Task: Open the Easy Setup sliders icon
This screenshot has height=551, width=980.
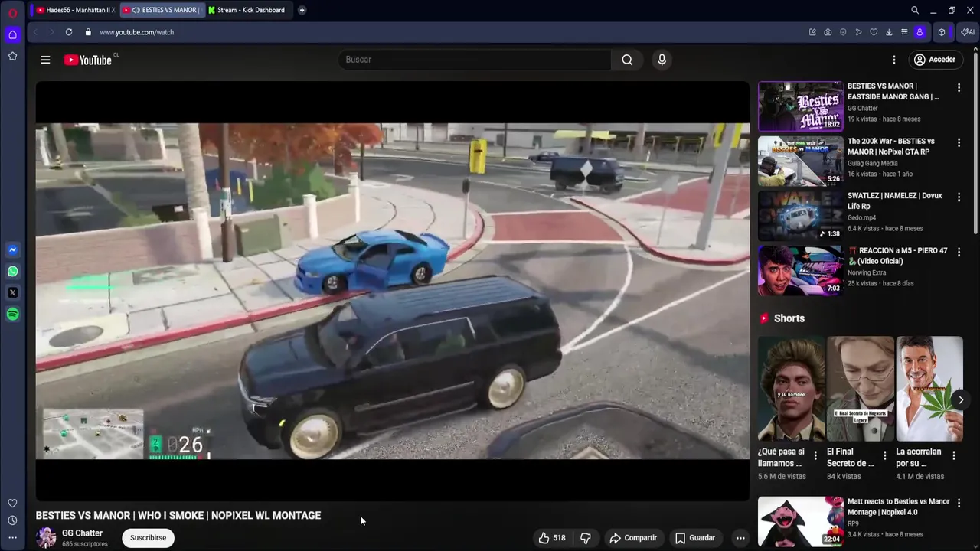Action: (x=904, y=32)
